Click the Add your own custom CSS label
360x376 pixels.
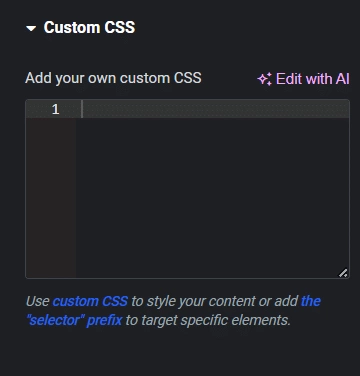pos(113,78)
